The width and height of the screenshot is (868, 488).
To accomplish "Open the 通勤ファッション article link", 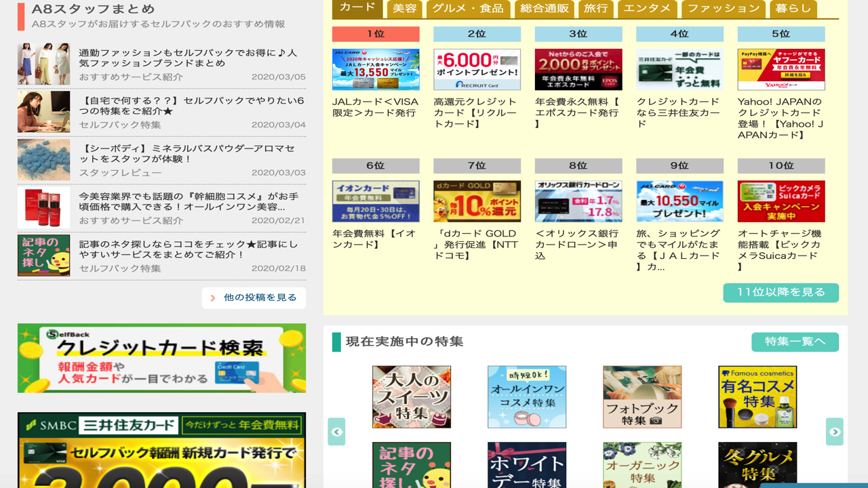I will [x=188, y=58].
